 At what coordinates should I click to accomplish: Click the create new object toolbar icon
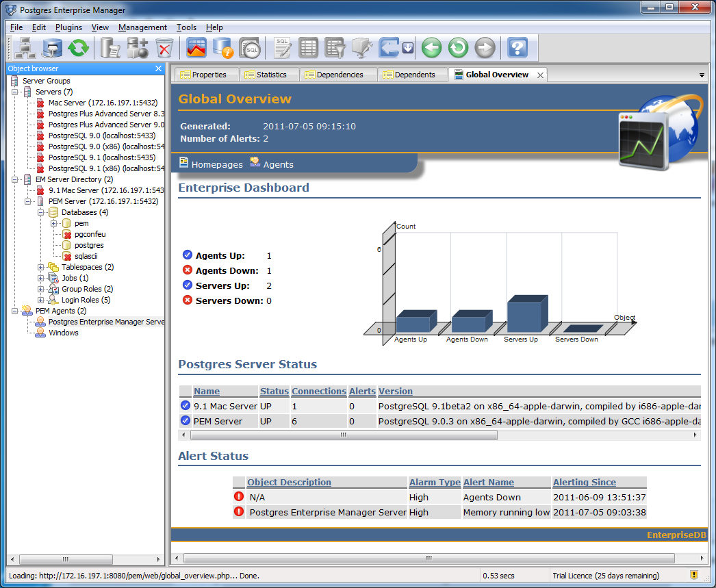pyautogui.click(x=137, y=48)
